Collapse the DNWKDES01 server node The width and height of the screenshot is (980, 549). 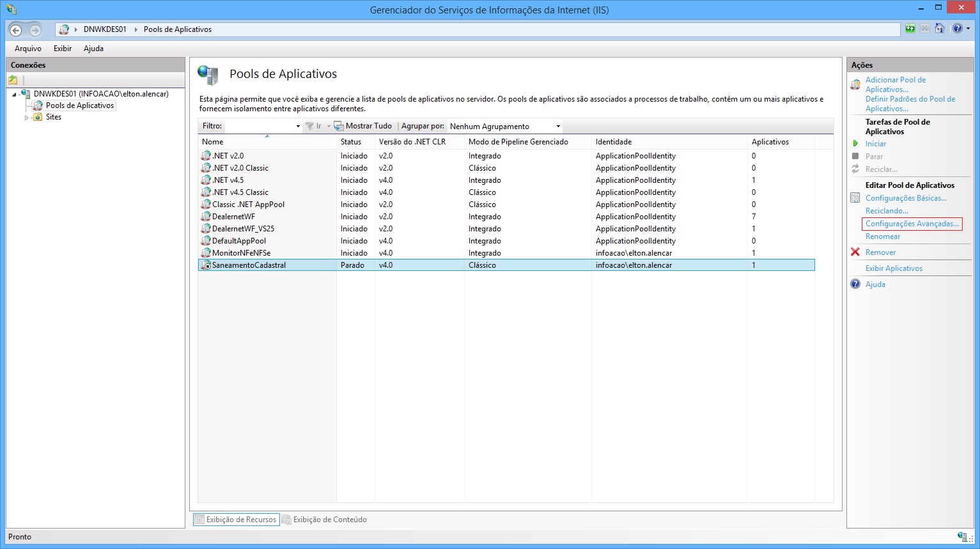click(15, 95)
